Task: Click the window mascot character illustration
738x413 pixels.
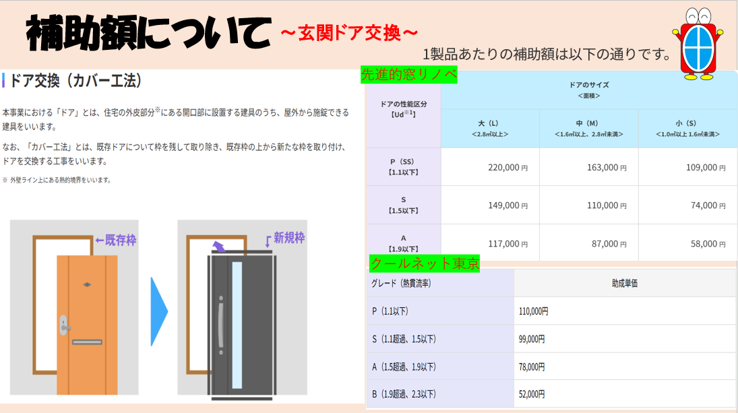Action: click(698, 43)
